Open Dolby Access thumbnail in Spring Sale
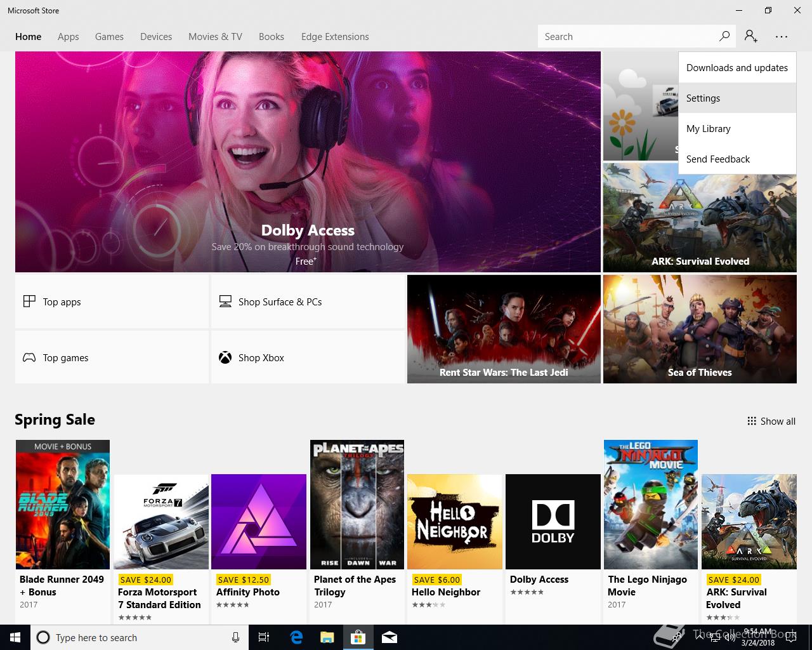Screen dimensions: 812x650 point(553,522)
